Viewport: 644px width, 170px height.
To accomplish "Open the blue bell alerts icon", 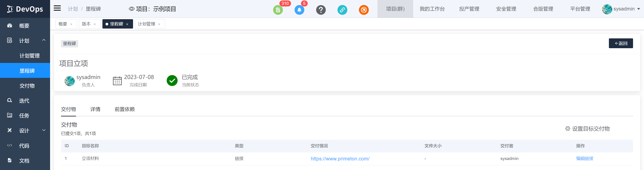I will [x=299, y=10].
